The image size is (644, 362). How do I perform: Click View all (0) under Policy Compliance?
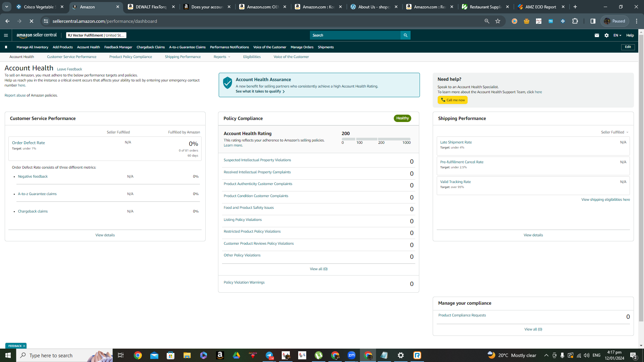(x=319, y=269)
